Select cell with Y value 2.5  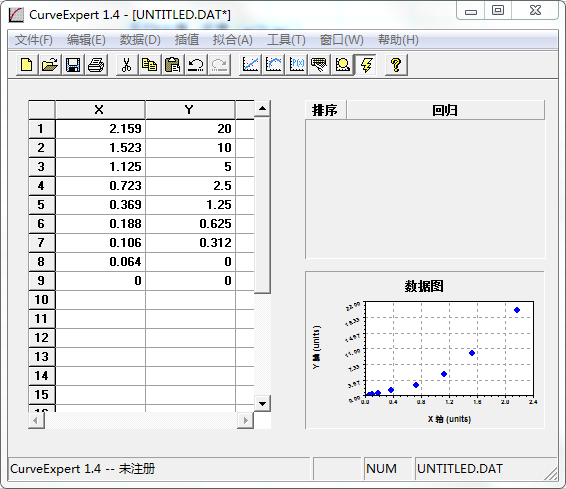pyautogui.click(x=190, y=186)
